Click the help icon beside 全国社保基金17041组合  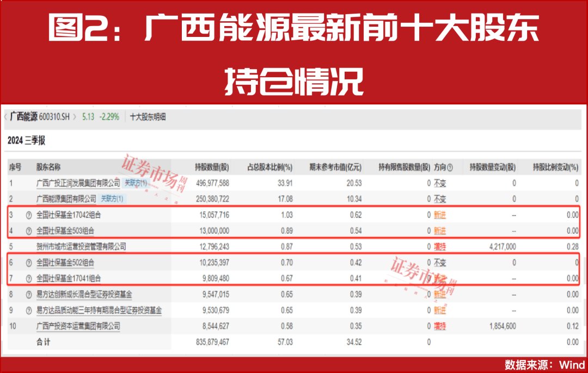pos(28,278)
